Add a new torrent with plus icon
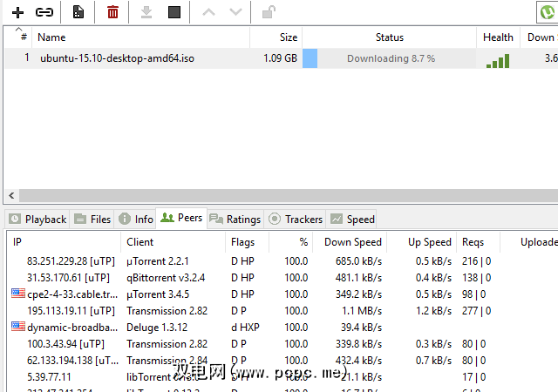The width and height of the screenshot is (558, 392). coord(17,12)
